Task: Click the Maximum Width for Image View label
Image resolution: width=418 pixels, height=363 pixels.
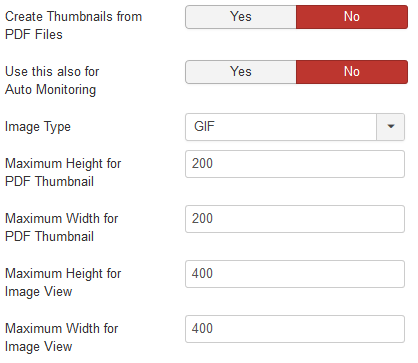Action: tap(62, 337)
